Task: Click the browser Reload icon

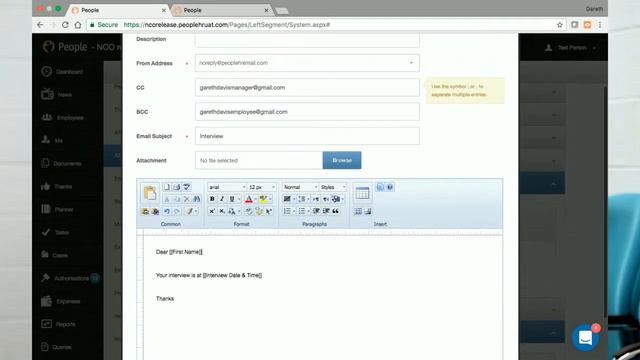Action: point(65,25)
